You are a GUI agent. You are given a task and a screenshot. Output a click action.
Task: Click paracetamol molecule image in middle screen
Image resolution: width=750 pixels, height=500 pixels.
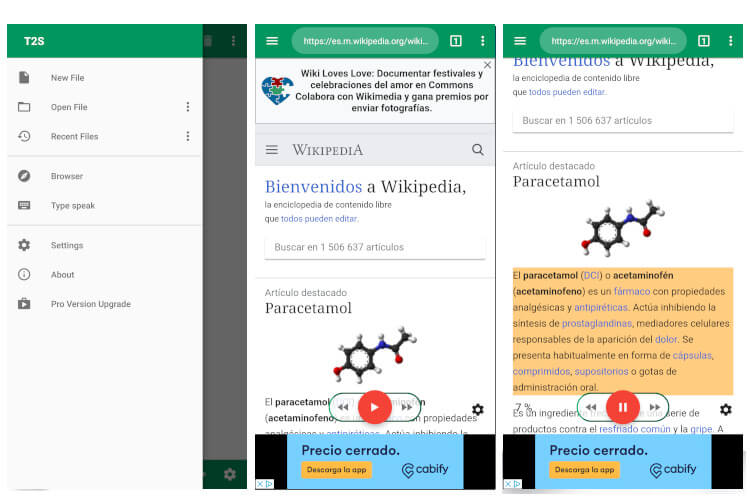click(x=375, y=355)
